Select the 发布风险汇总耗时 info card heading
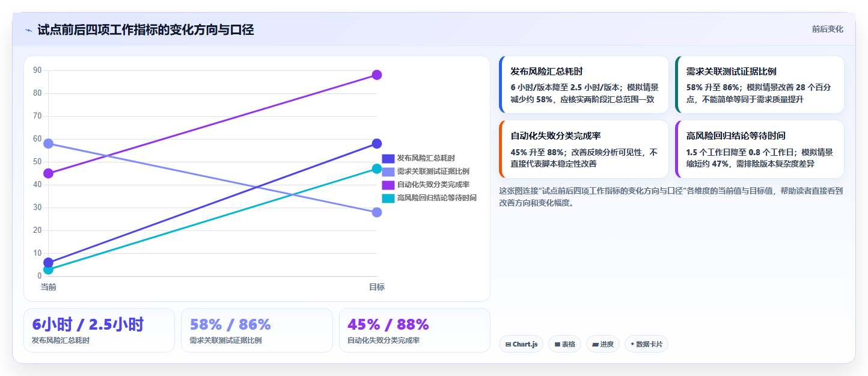Screen dimensions: 868x376 (x=546, y=71)
